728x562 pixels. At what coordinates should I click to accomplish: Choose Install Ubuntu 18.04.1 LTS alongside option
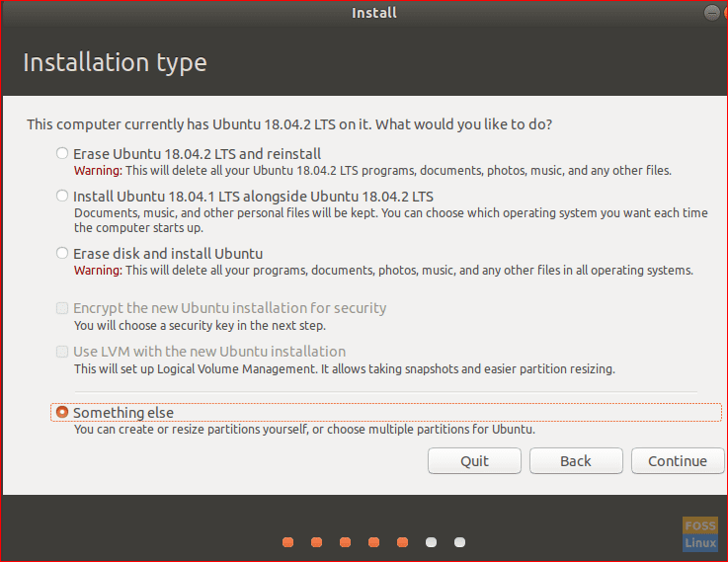62,196
